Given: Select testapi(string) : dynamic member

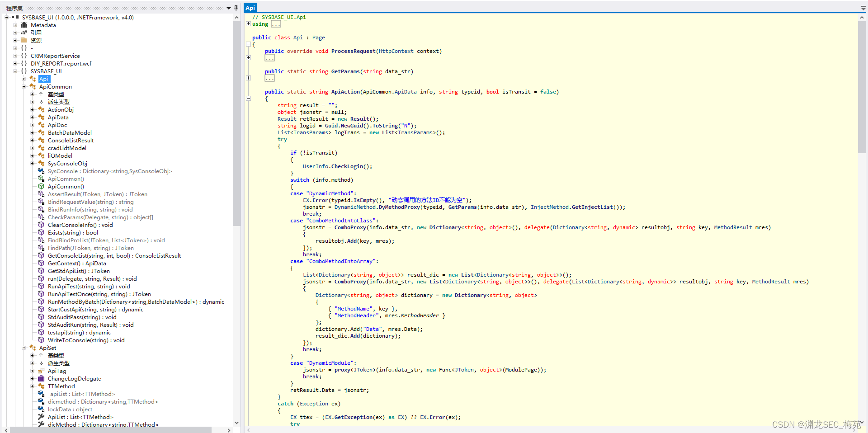Looking at the screenshot, I should (x=79, y=332).
